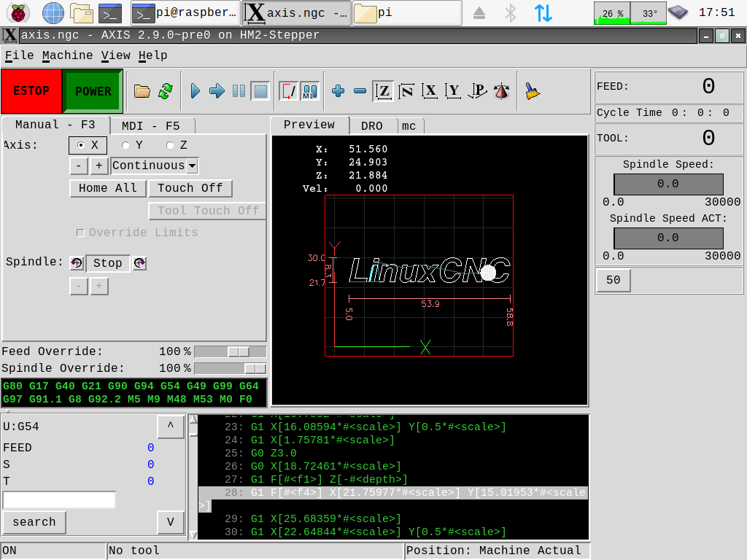Image resolution: width=747 pixels, height=560 pixels.
Task: Switch to pi@raspberry terminal window in taskbar
Action: pyautogui.click(x=185, y=13)
